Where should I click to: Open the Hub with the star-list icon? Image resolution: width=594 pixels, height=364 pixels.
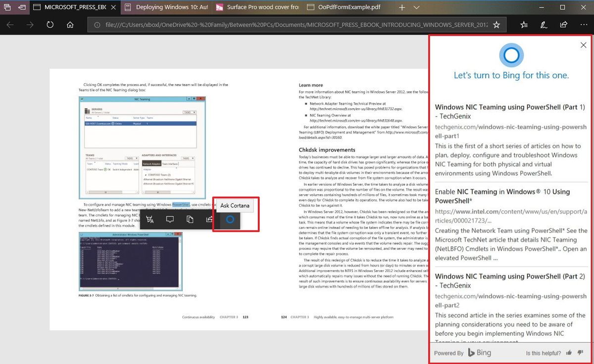tap(523, 24)
